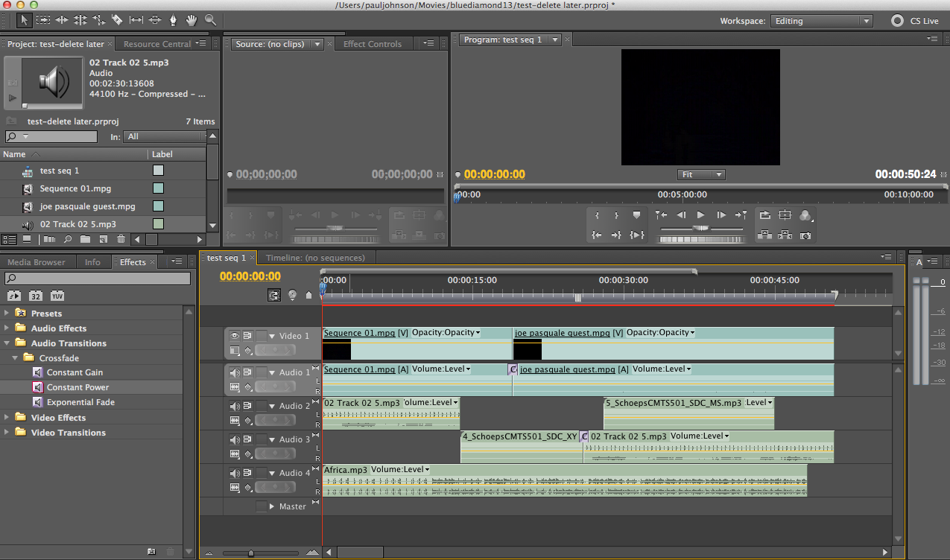950x560 pixels.
Task: Toggle Video 1 track eye visibility
Action: coord(235,336)
